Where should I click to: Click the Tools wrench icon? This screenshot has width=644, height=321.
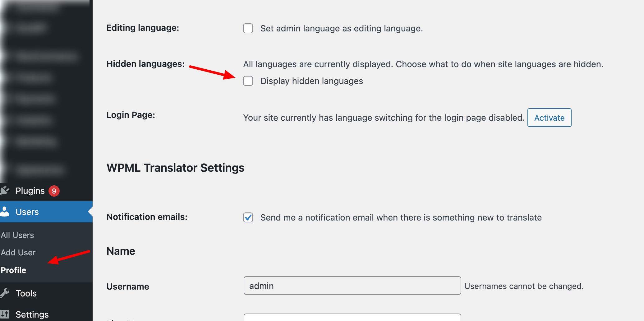point(5,293)
